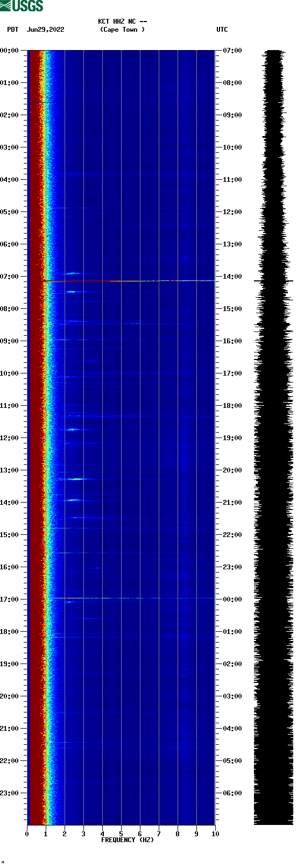Screen dimensions: 297x868
Task: Click the 2.5 Hz burst near 11:45 PDT
Action: [73, 429]
